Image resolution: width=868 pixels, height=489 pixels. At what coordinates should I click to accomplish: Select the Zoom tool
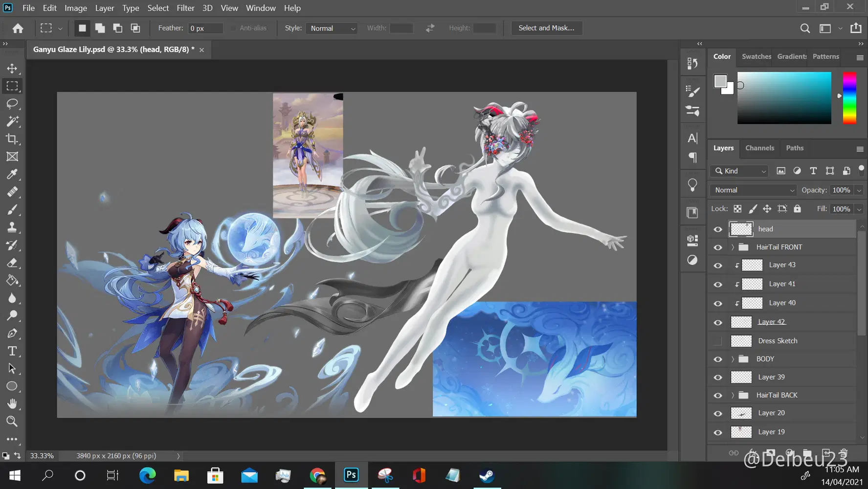pyautogui.click(x=12, y=422)
